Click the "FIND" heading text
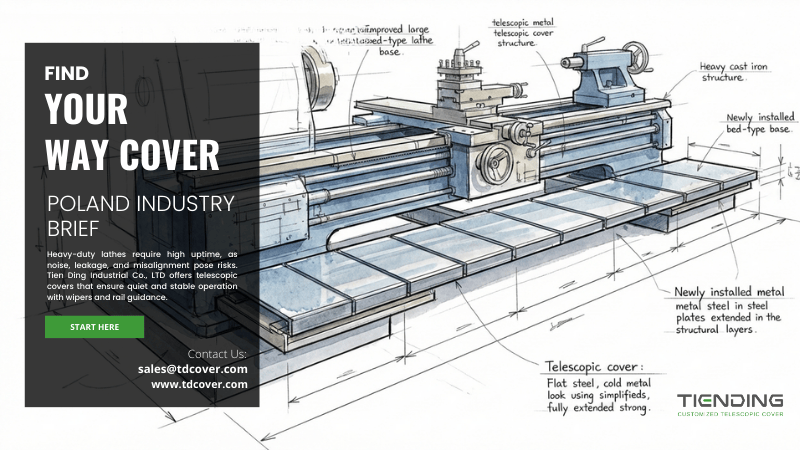This screenshot has width=800, height=450. [x=67, y=74]
